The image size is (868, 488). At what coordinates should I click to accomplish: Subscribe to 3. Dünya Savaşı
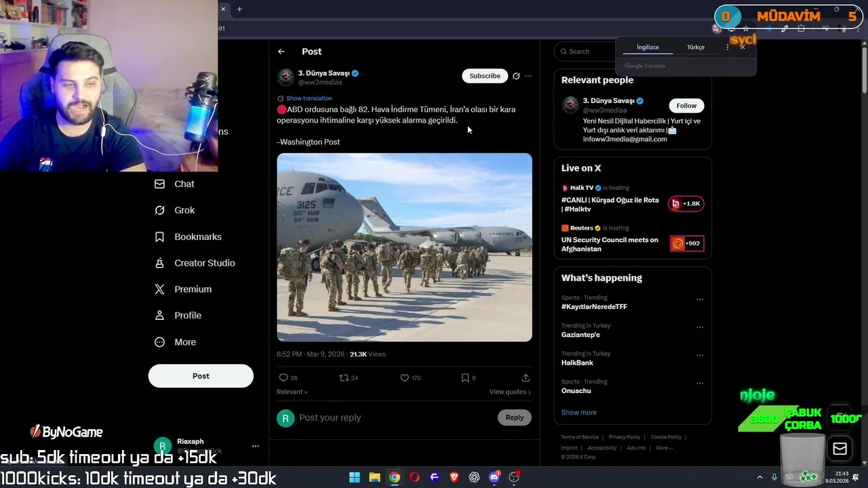pos(485,76)
